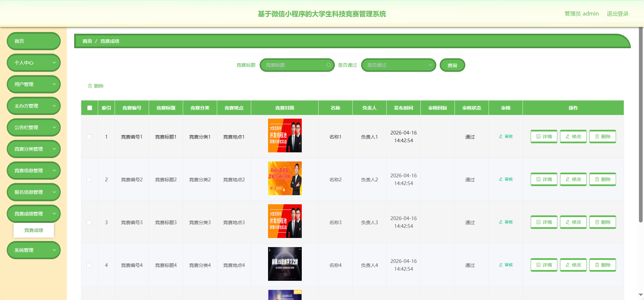
Task: Expand 竞赛分类管理 sidebar menu
Action: (34, 149)
